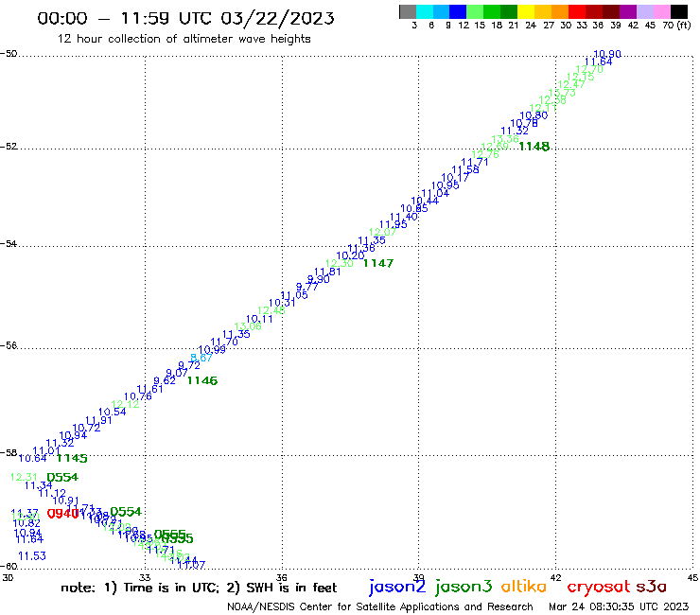Click the green value '12.31'

pyautogui.click(x=24, y=478)
